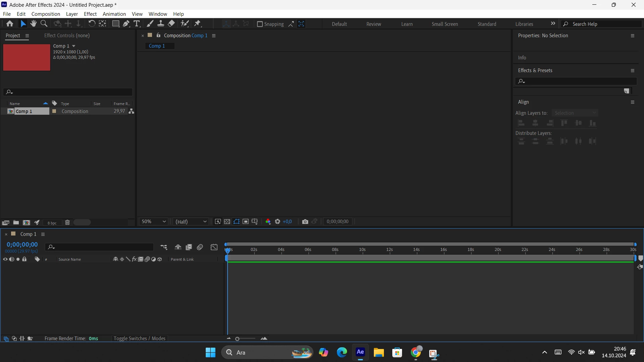Open workspace overflow chevron menu

click(x=553, y=23)
